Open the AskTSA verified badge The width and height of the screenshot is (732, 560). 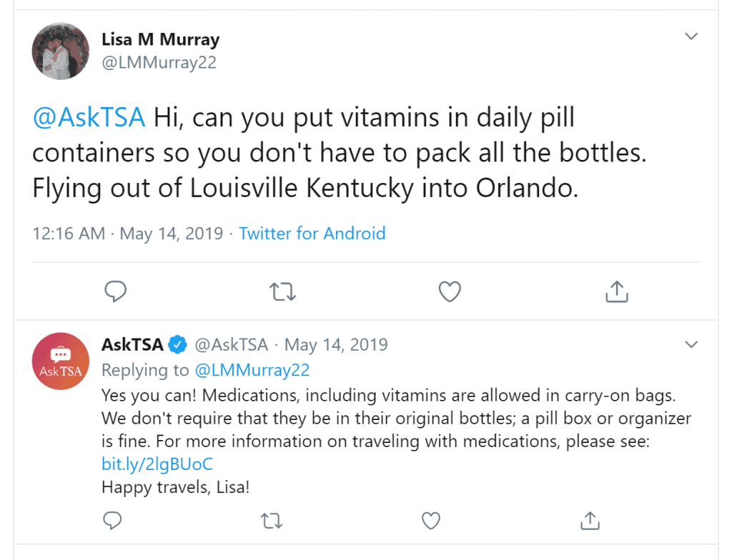tap(177, 345)
